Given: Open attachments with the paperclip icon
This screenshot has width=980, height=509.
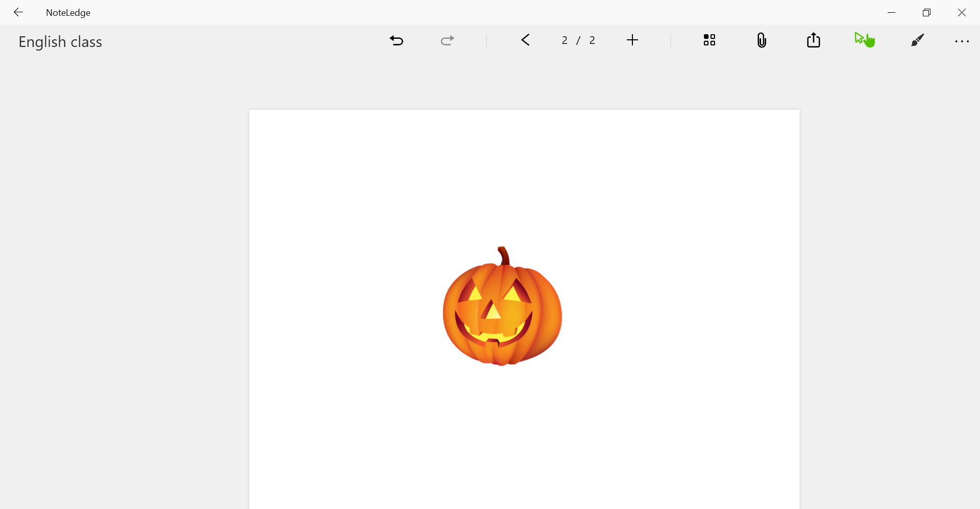Looking at the screenshot, I should (x=762, y=40).
